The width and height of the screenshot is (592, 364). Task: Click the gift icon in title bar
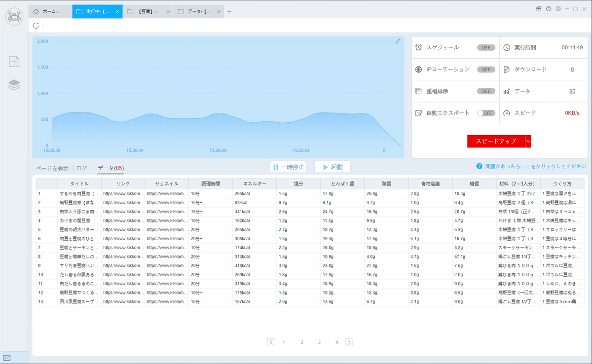pos(539,9)
